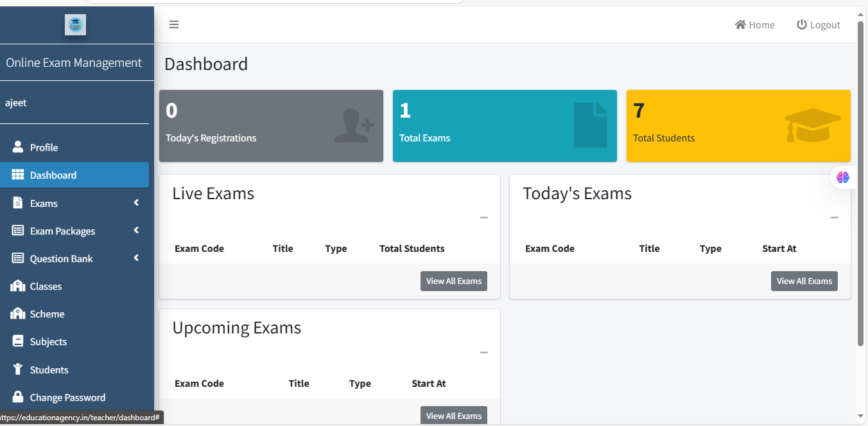Viewport: 868px width, 426px height.
Task: Click the Home house icon
Action: point(740,24)
